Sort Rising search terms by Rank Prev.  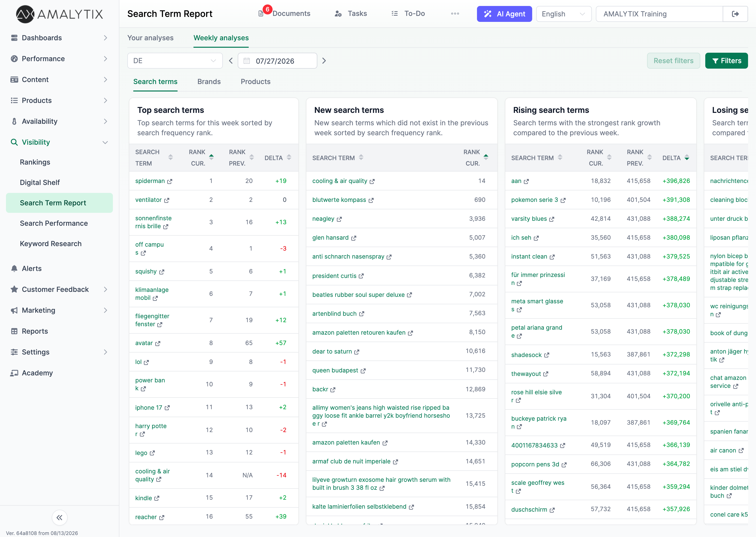[x=650, y=158]
